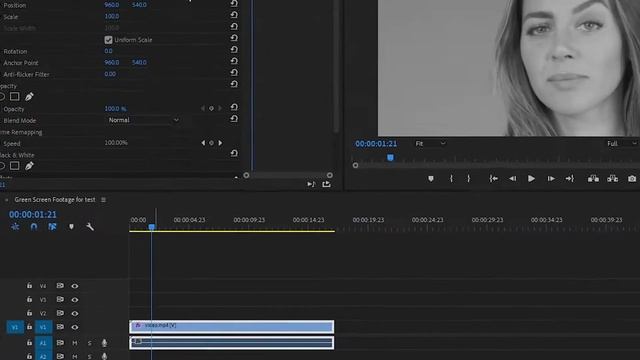Screen dimensions: 640x360
Task: Toggle A1 track targeting
Action: [43, 343]
